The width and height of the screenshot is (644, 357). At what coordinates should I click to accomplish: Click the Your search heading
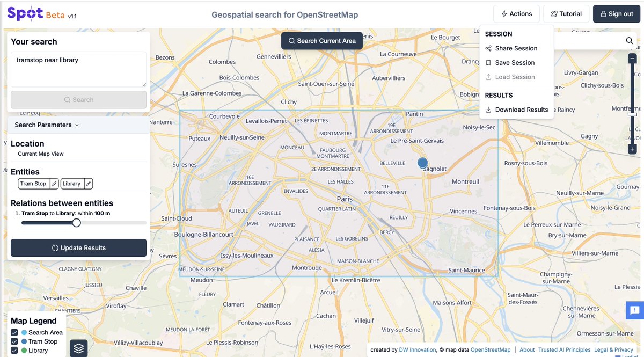click(34, 42)
